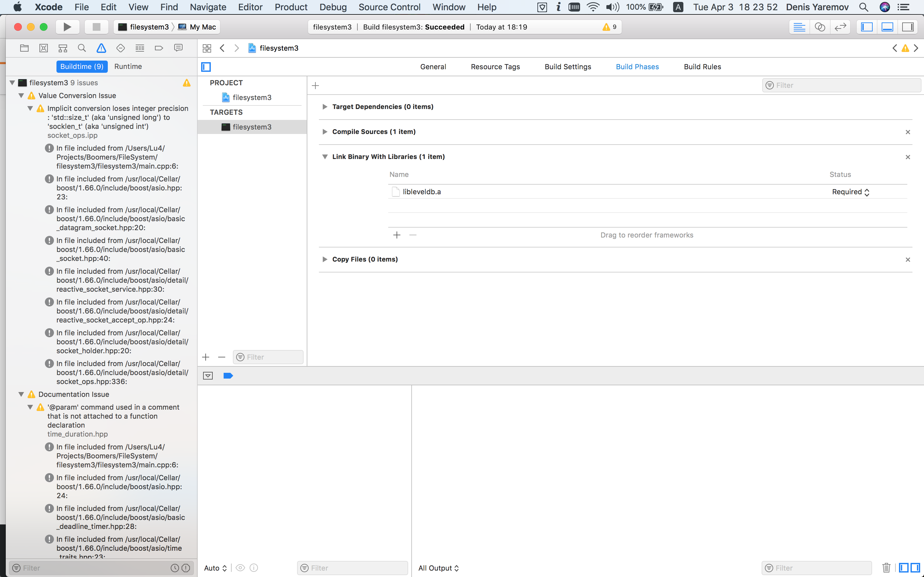Open related items grid menu
Screen dimensions: 924x577
tap(207, 48)
